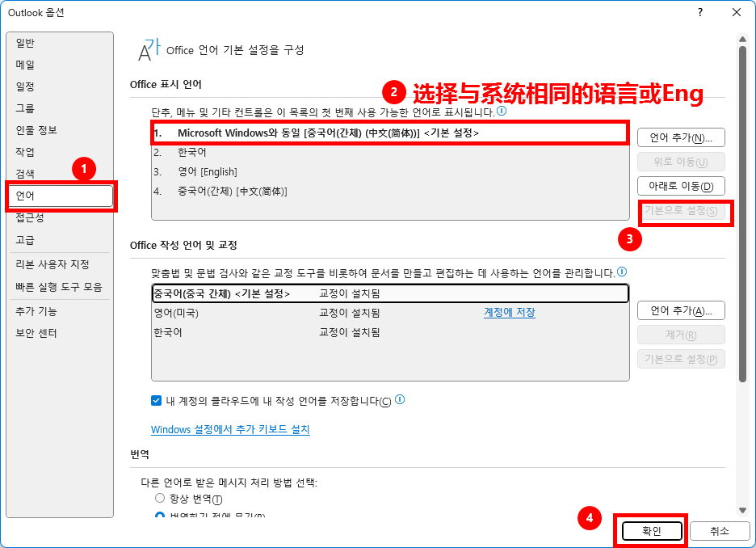Confirm with the 확인 button
Viewport: 756px width, 548px height.
[652, 531]
